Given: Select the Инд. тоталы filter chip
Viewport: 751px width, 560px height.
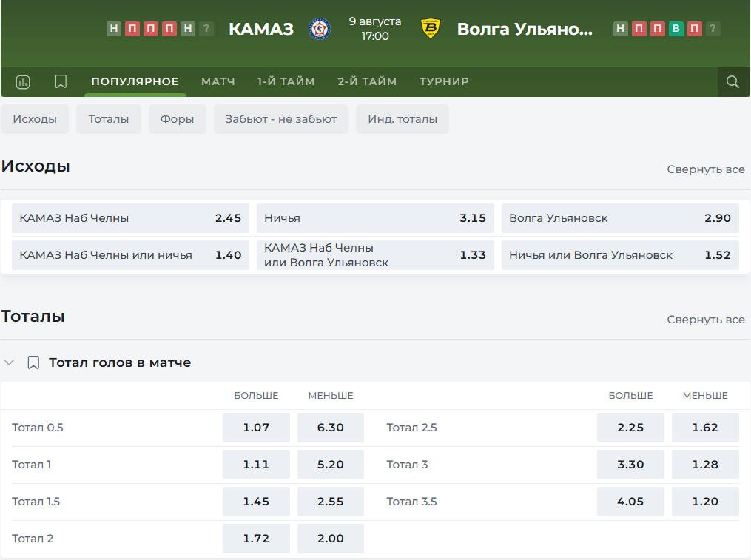Looking at the screenshot, I should (403, 119).
